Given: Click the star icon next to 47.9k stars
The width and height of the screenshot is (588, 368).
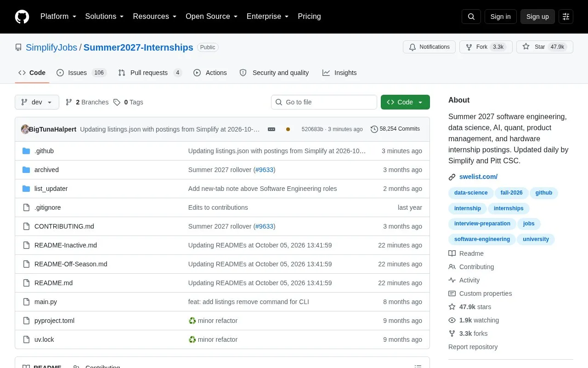Looking at the screenshot, I should (x=452, y=307).
